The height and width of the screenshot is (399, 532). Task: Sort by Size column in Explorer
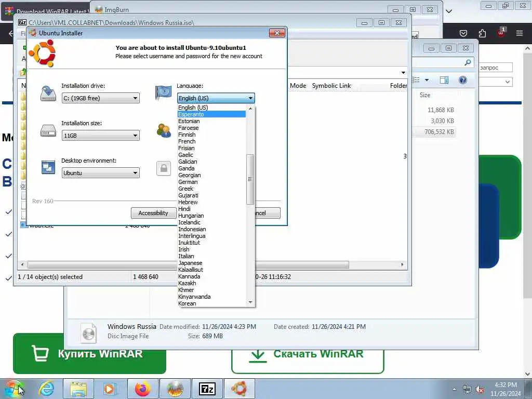coord(425,95)
